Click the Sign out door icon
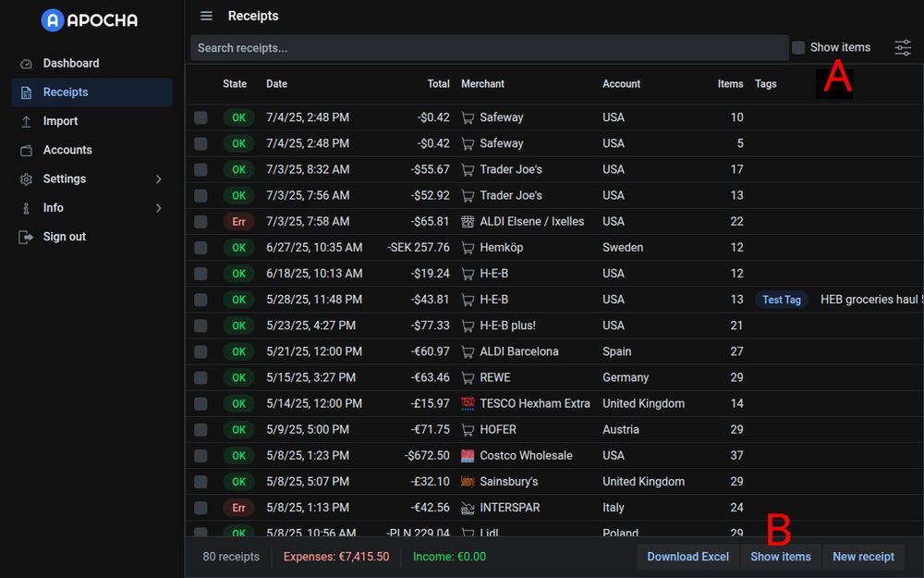Screen dimensions: 924x578 pyautogui.click(x=26, y=237)
